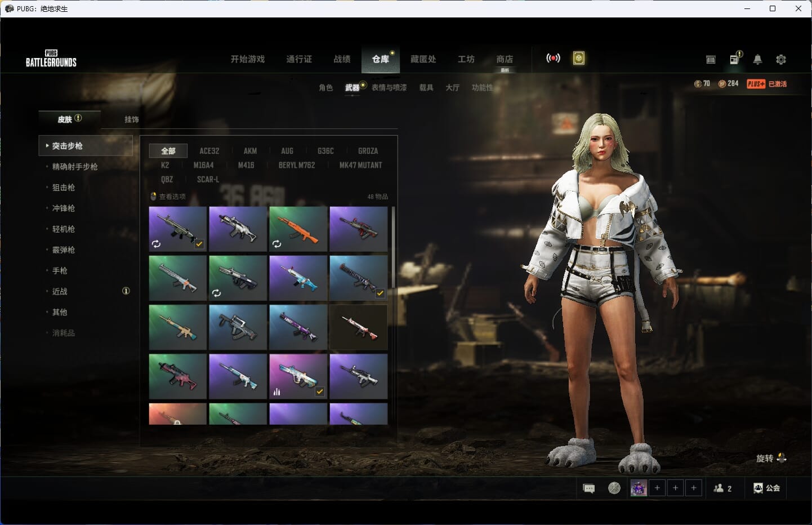Switch to 表情与喷漆 sub-tab

tap(389, 88)
